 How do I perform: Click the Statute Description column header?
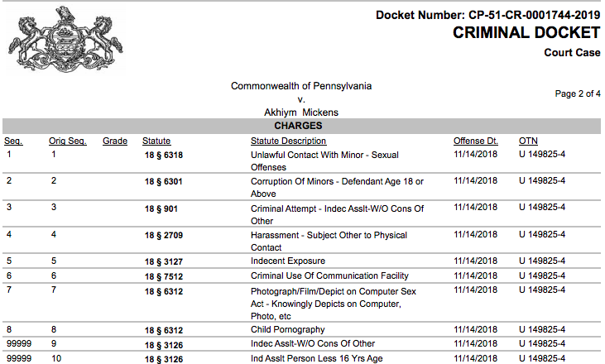pos(288,141)
